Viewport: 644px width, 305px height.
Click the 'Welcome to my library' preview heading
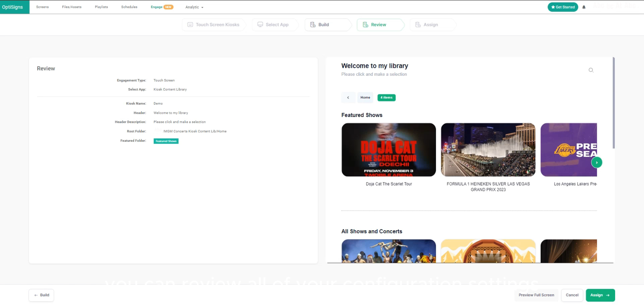pos(375,66)
